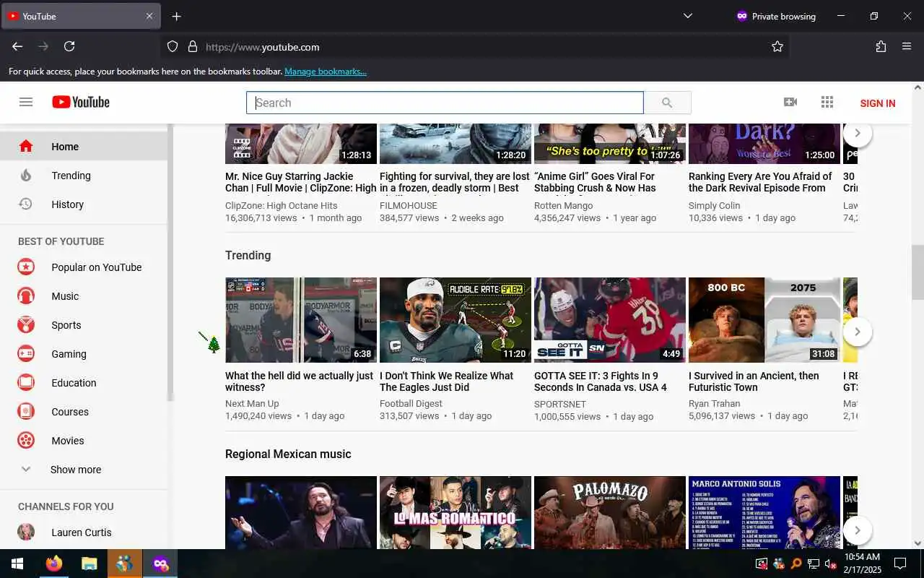Click the YouTube search input field

[x=445, y=103]
